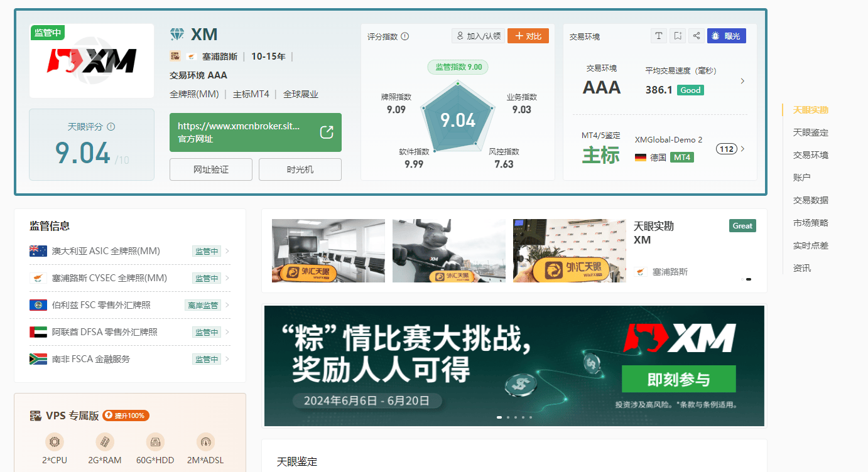Image resolution: width=868 pixels, height=472 pixels.
Task: Expand arrow on the ASIC license row
Action: [227, 251]
